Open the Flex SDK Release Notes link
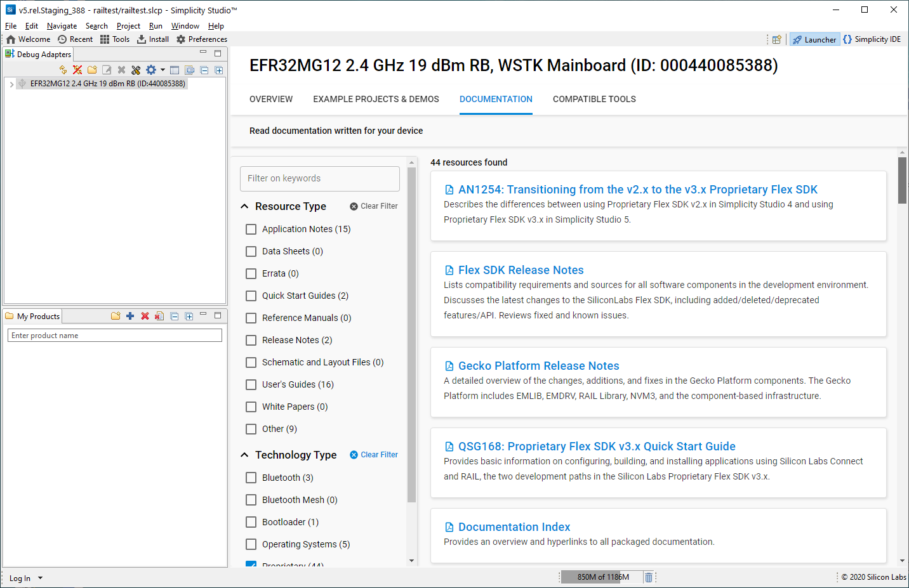 pos(521,270)
